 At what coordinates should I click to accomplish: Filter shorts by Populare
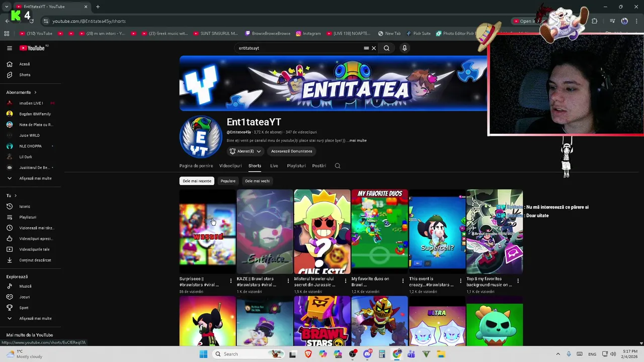click(x=228, y=181)
